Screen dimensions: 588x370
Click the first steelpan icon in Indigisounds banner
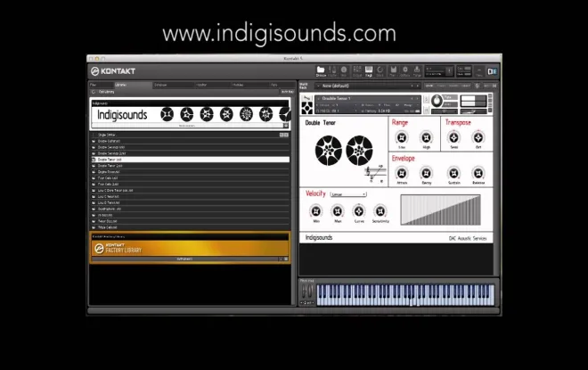click(x=167, y=114)
